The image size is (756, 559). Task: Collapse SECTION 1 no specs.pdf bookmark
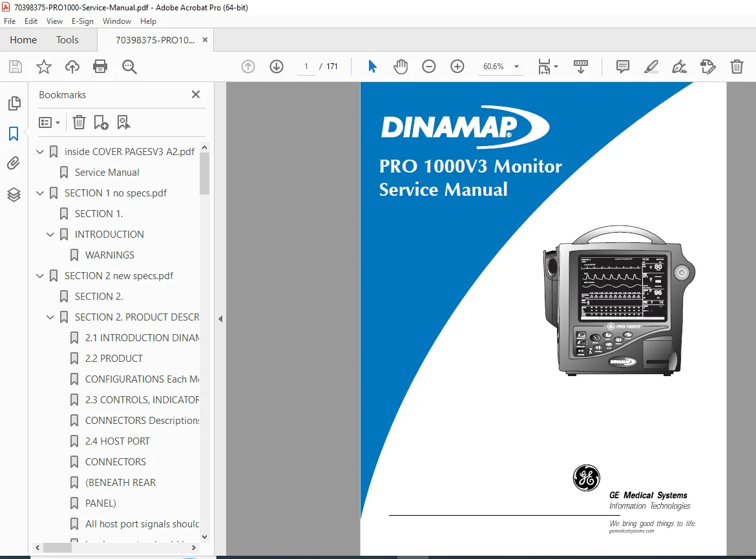[40, 193]
